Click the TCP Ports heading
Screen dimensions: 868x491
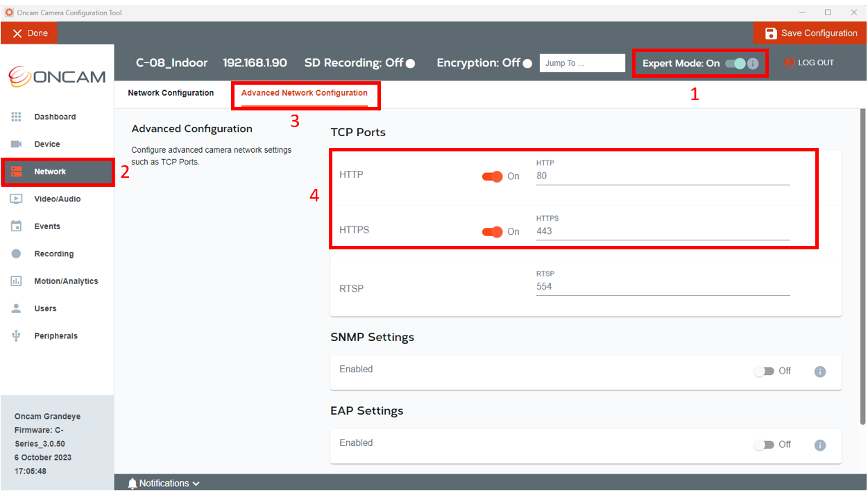click(x=358, y=132)
